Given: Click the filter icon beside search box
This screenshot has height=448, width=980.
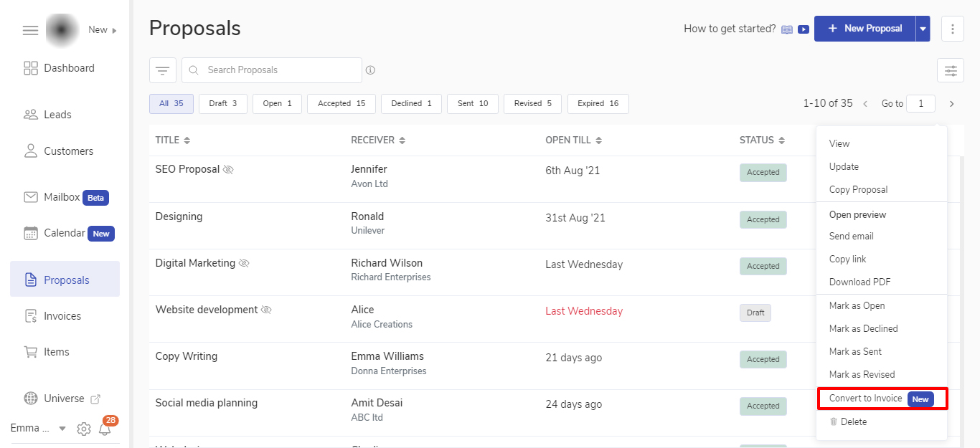Looking at the screenshot, I should [163, 70].
